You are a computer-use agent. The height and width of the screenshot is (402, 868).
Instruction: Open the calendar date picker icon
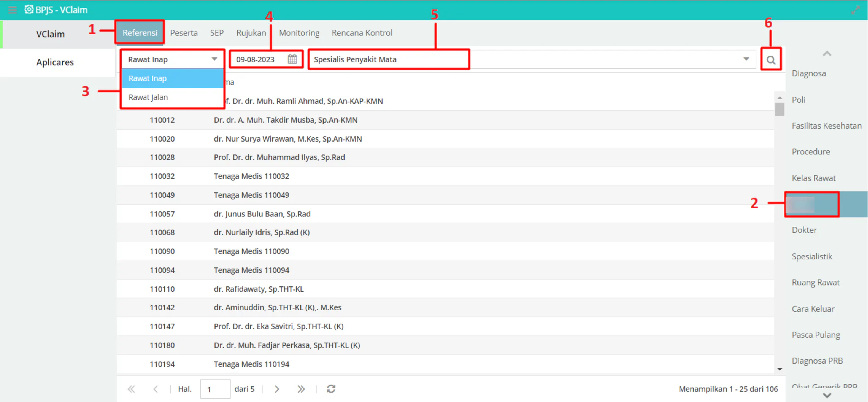(292, 59)
